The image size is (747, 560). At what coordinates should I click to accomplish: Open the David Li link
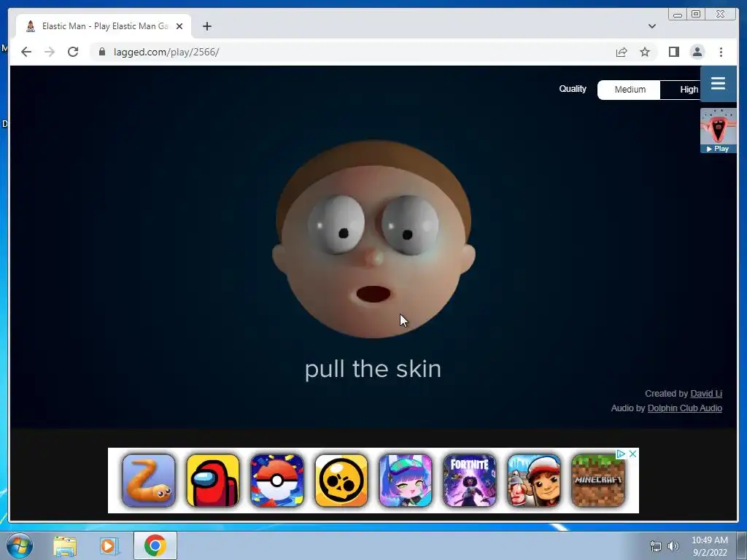[x=706, y=393]
